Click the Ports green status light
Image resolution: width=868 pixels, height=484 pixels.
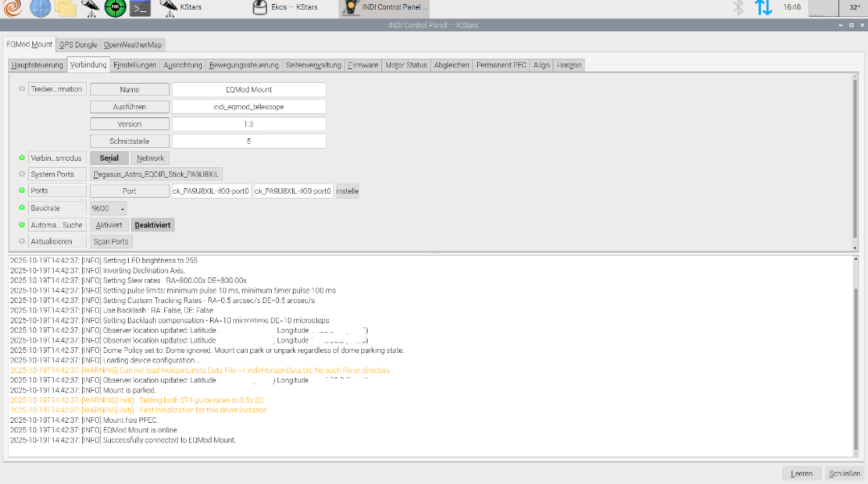pos(22,191)
